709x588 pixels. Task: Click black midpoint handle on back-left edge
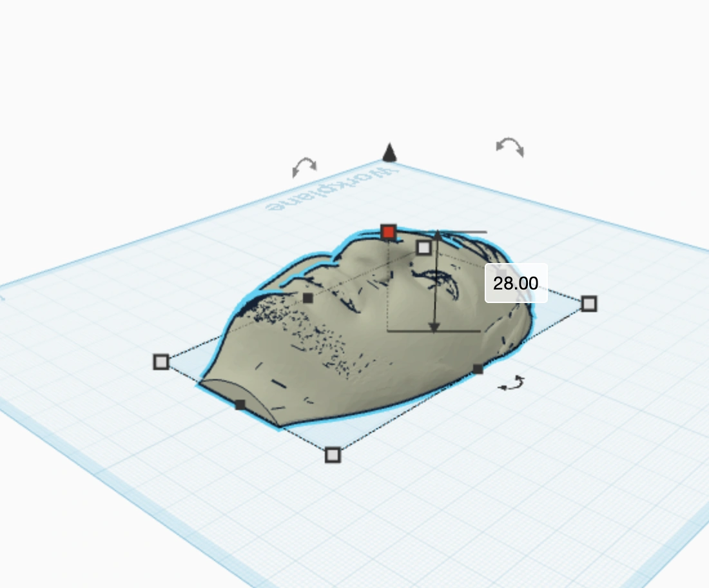[x=308, y=298]
